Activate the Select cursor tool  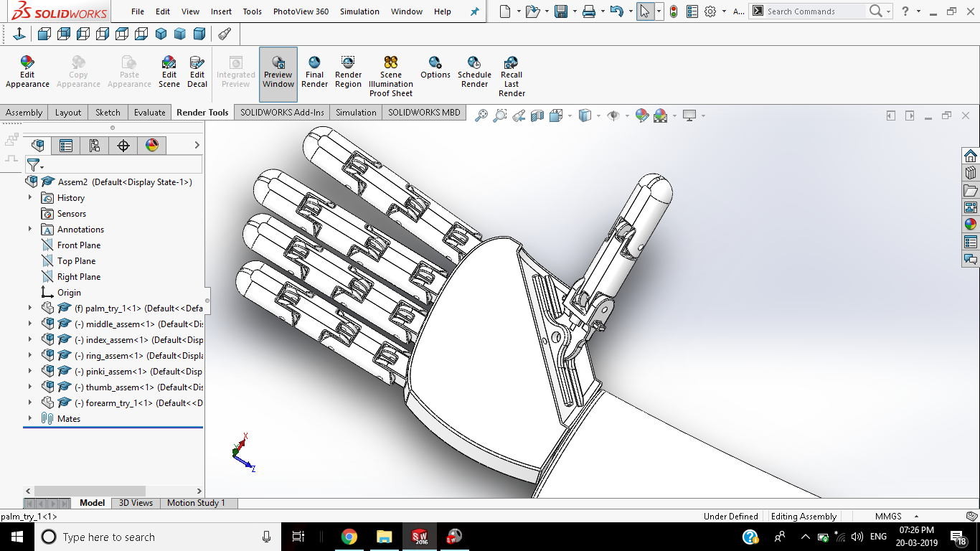645,11
